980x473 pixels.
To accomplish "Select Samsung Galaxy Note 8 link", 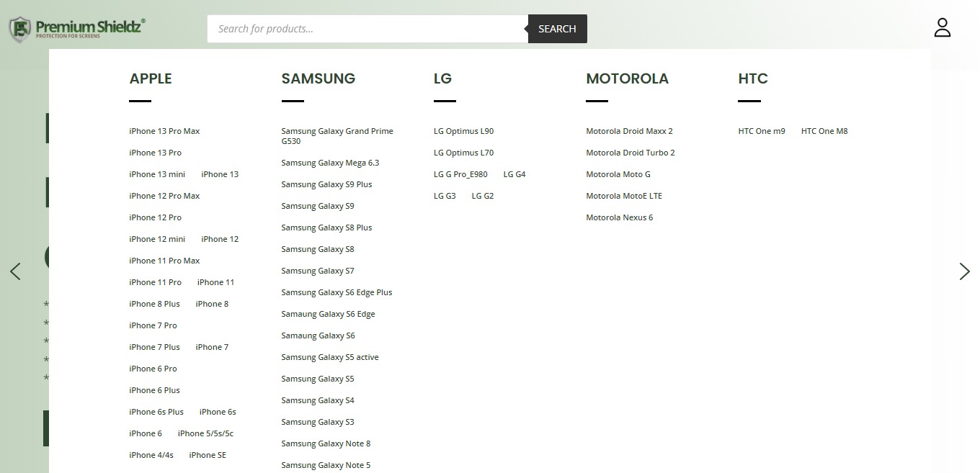I will coord(326,443).
